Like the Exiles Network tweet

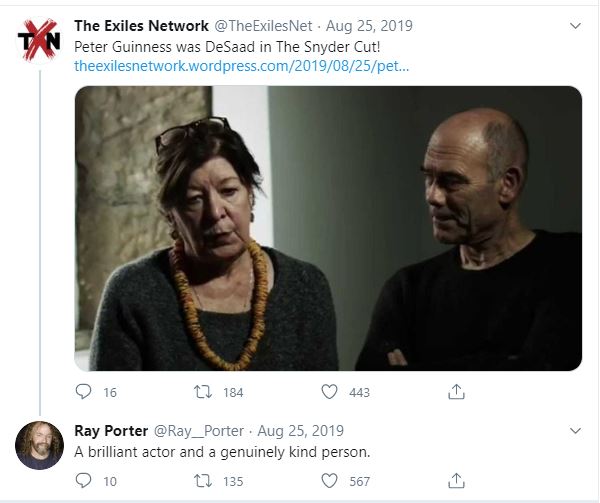(x=330, y=392)
